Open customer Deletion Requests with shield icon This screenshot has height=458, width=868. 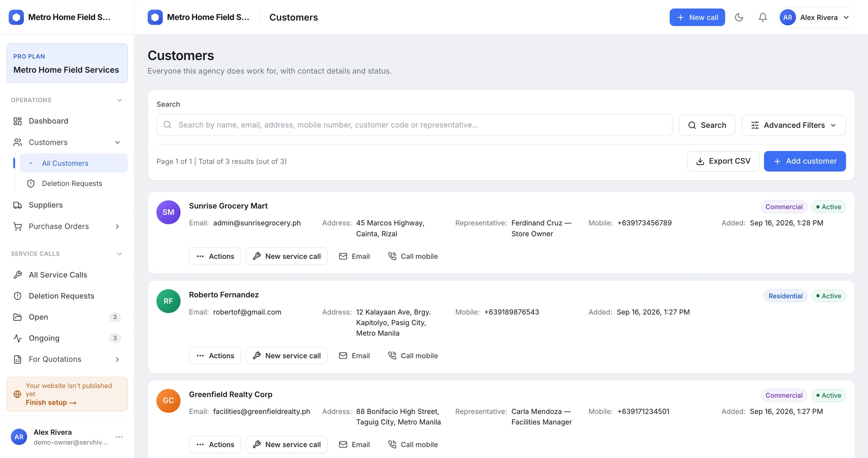pyautogui.click(x=74, y=183)
